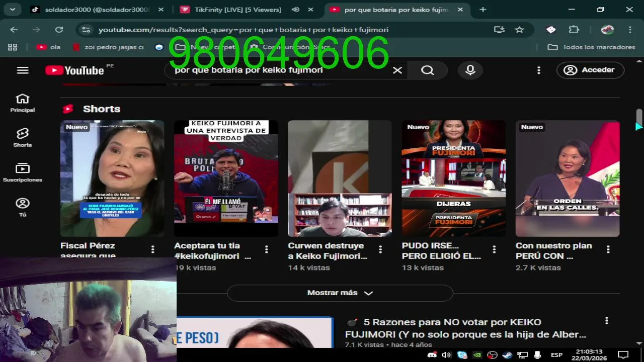Open the OBS tray icon
Image resolution: width=644 pixels, height=362 pixels.
492,355
